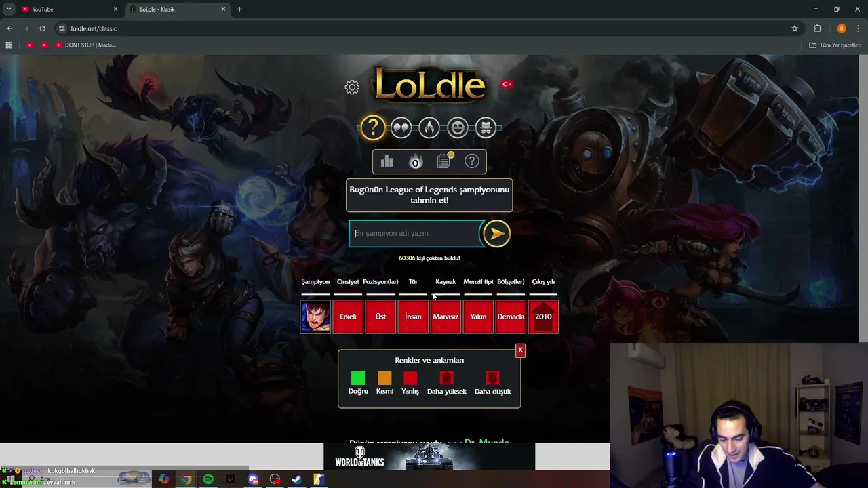Viewport: 868px width, 488px height.
Task: Click the Garen champion portrait
Action: point(315,317)
